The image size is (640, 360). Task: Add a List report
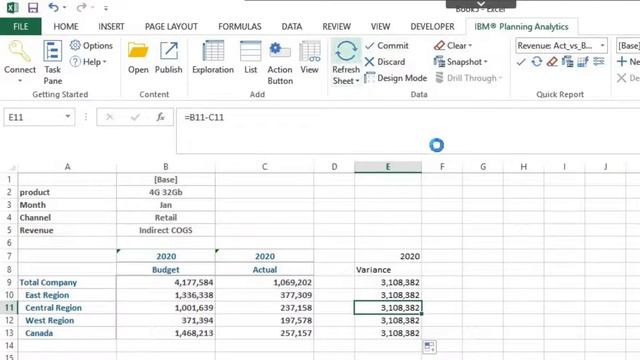point(251,58)
